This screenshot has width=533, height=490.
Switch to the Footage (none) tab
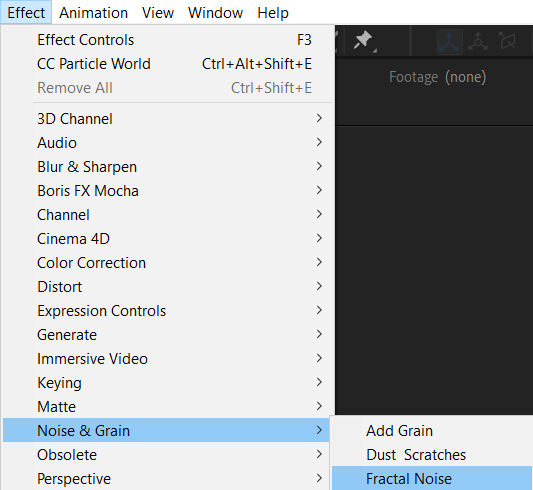437,77
